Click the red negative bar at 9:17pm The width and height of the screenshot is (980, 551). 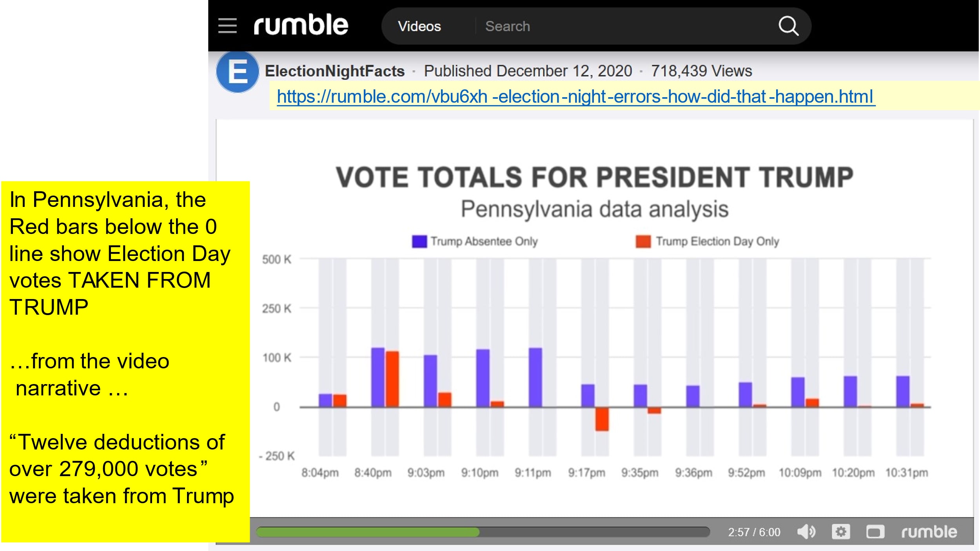[x=602, y=419]
